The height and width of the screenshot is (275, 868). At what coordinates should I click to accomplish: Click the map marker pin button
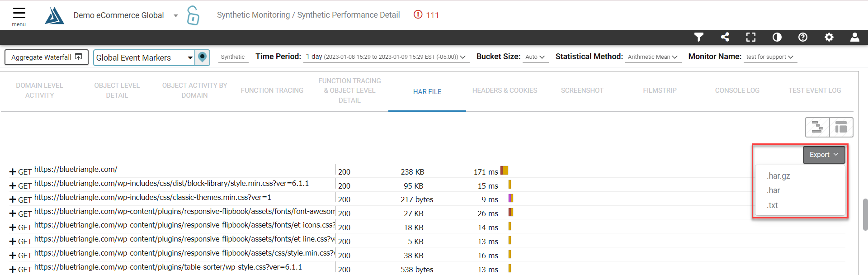203,57
